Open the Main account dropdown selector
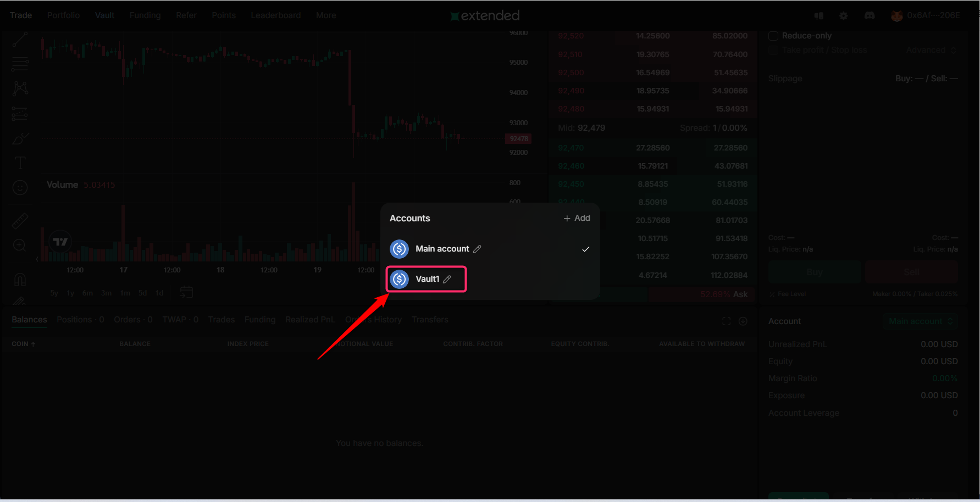The height and width of the screenshot is (502, 980). click(x=920, y=321)
